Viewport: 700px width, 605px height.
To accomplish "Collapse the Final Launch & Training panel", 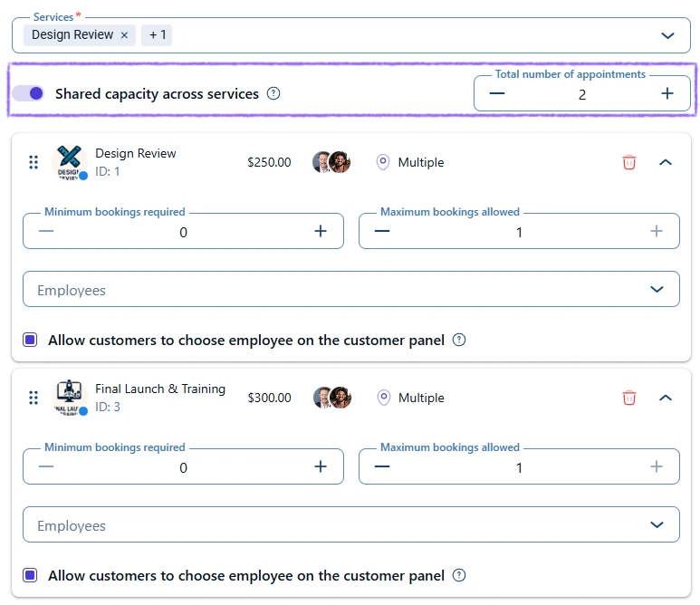I will pos(666,398).
